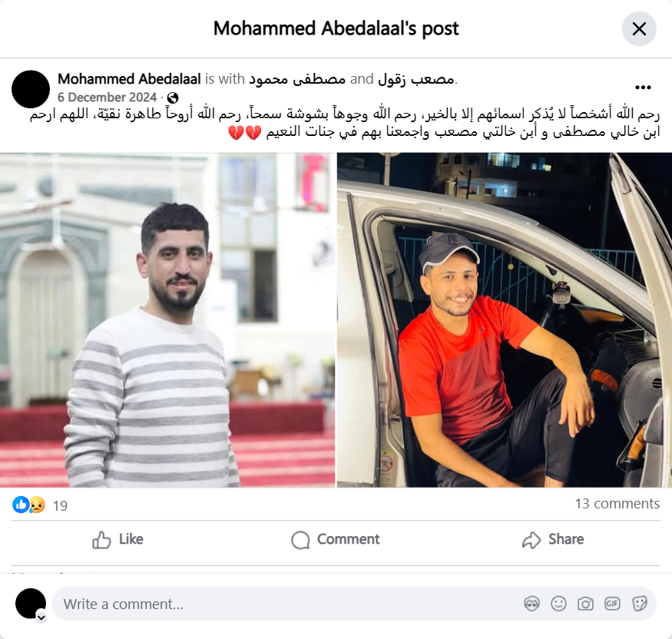Open the striped sweater man photo

167,320
